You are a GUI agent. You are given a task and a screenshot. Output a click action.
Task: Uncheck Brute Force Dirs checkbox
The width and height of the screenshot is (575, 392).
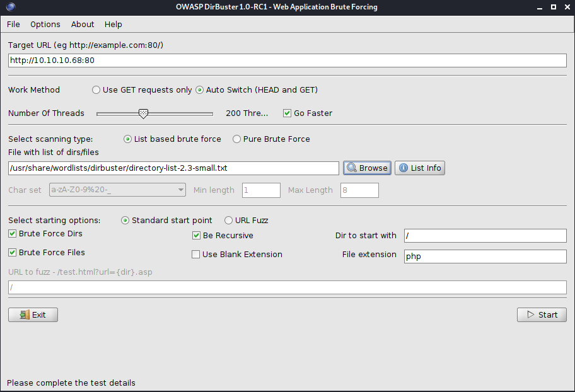coord(13,234)
